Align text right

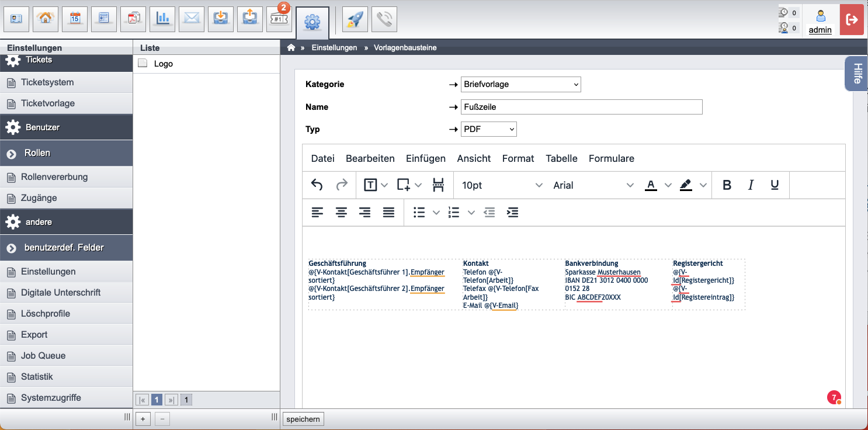pyautogui.click(x=365, y=213)
